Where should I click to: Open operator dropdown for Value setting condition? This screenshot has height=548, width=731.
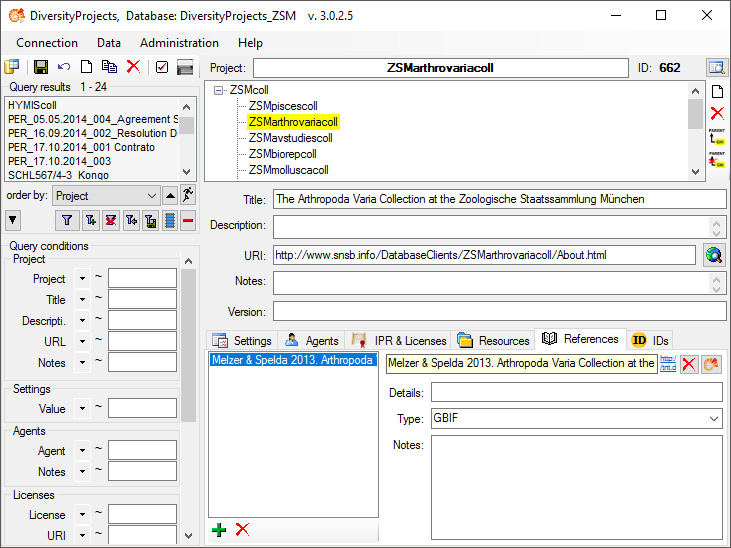(83, 409)
